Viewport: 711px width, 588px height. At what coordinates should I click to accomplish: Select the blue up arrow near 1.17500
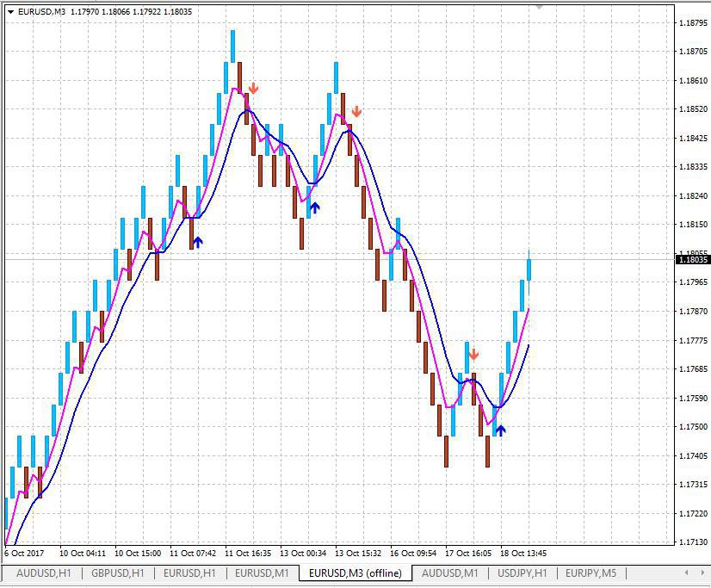click(x=500, y=430)
